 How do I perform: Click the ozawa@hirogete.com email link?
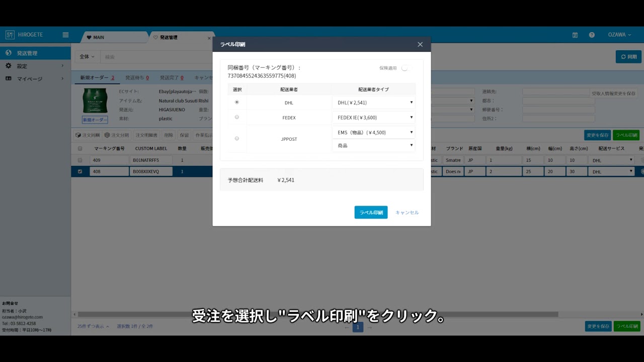tap(22, 317)
